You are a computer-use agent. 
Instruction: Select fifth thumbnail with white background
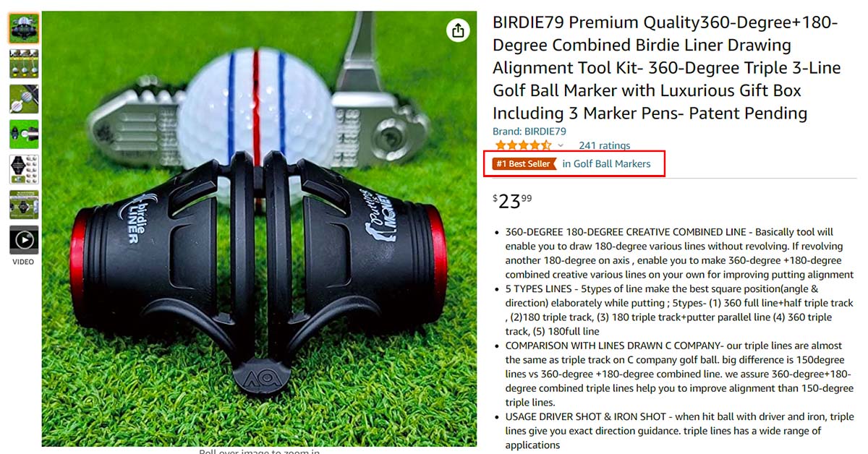[x=24, y=169]
